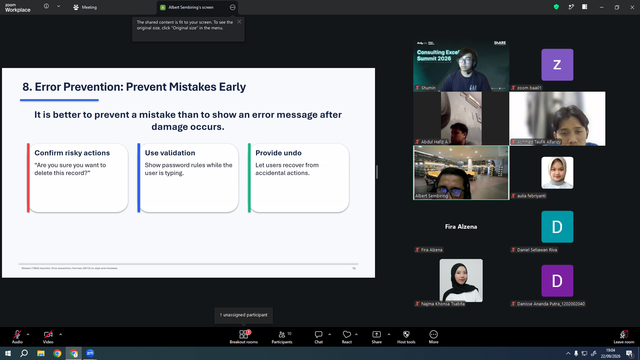Expand Share options chevron
The width and height of the screenshot is (640, 360).
click(x=389, y=334)
